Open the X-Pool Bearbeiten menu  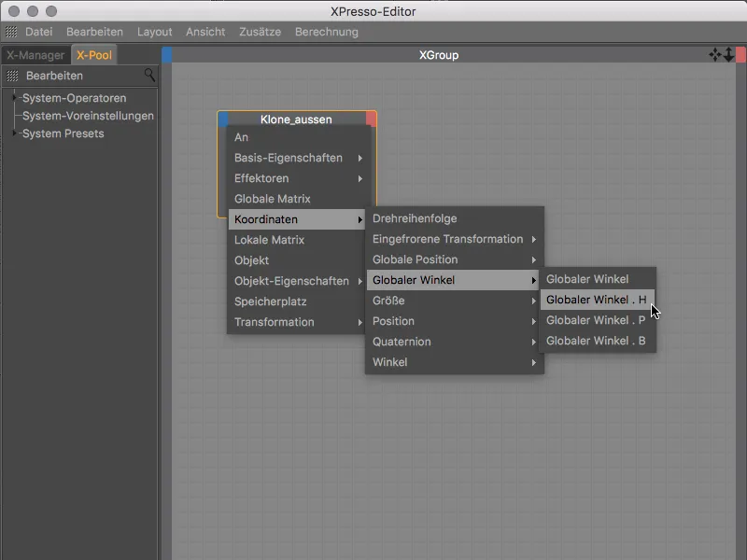pyautogui.click(x=54, y=76)
